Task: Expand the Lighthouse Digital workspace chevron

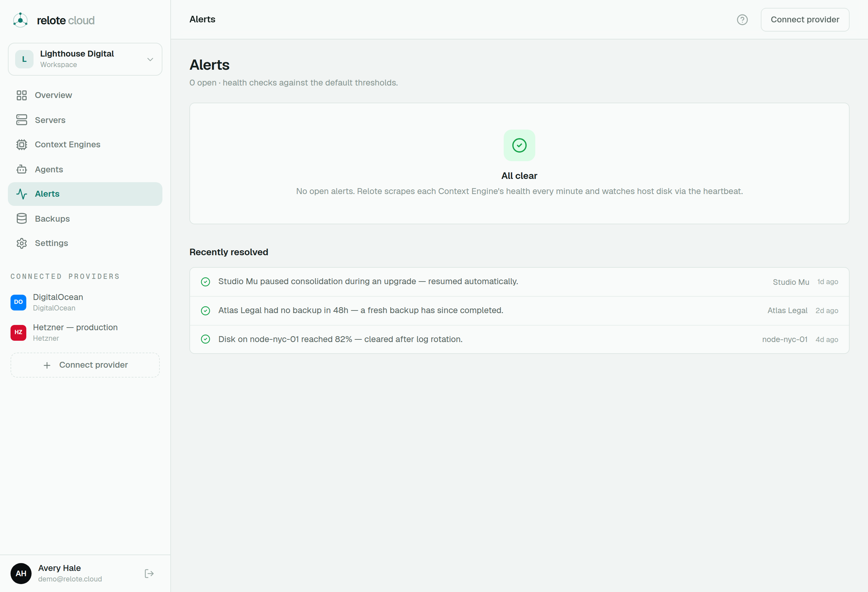Action: point(150,60)
